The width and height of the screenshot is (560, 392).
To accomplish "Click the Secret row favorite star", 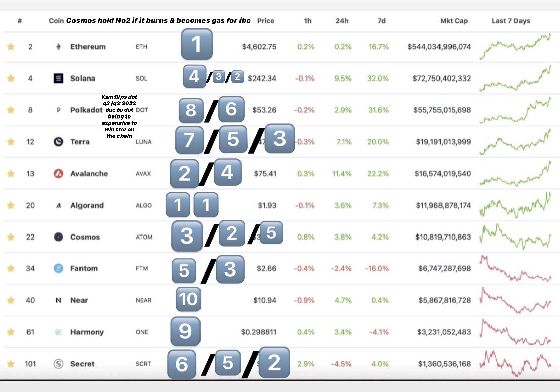I will click(11, 364).
